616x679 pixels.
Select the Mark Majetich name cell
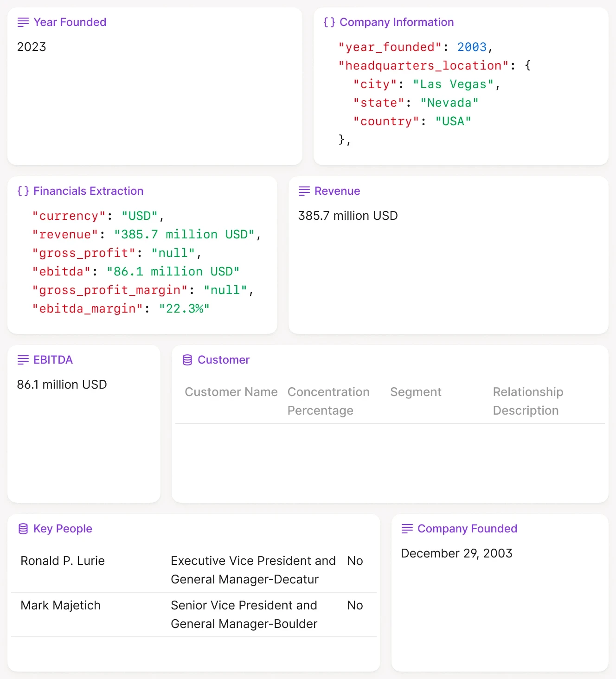60,605
